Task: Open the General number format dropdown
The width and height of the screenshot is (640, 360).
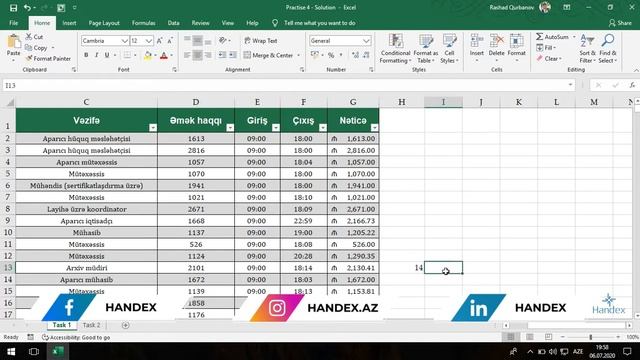Action: [x=366, y=41]
